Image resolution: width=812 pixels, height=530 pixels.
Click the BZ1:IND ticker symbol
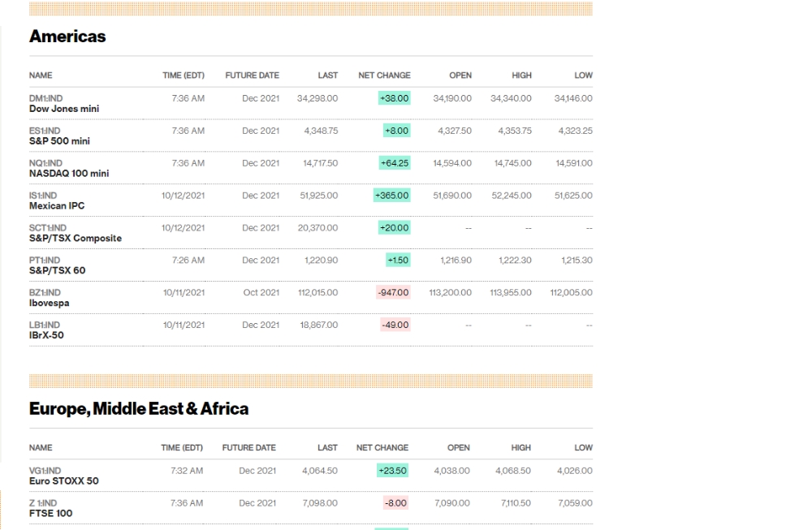(45, 292)
